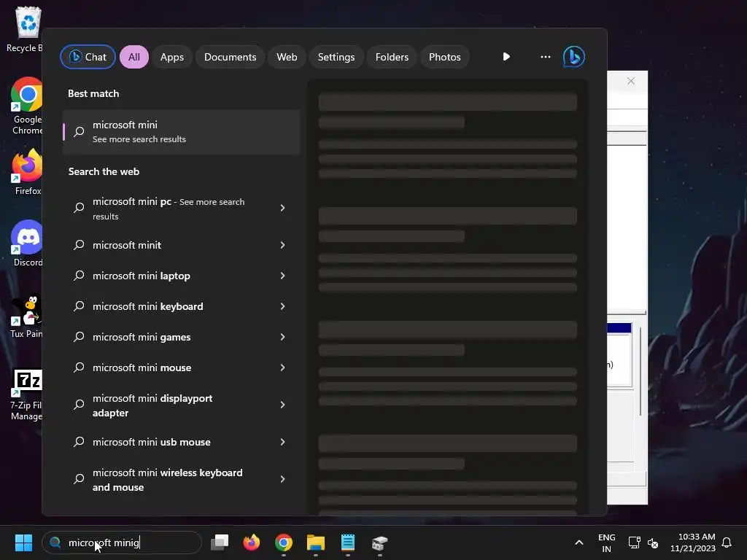Show more filter tabs with the arrow
This screenshot has height=560, width=747.
coord(506,57)
